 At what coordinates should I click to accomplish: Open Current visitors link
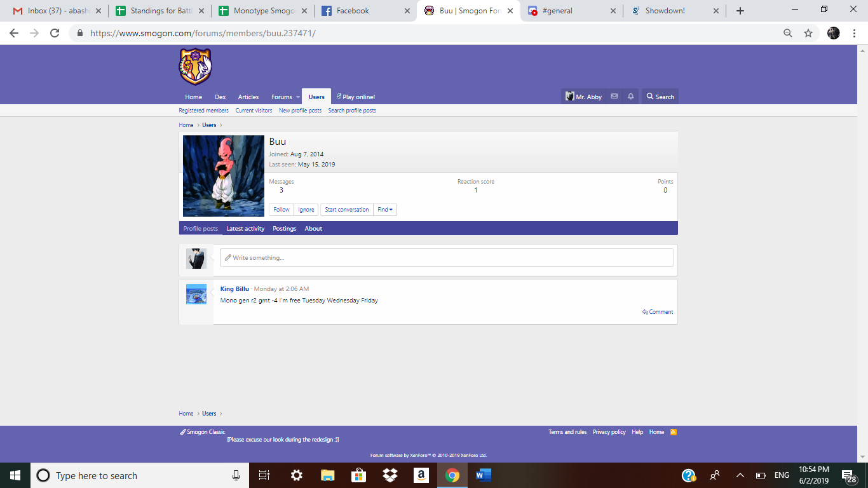pyautogui.click(x=254, y=111)
